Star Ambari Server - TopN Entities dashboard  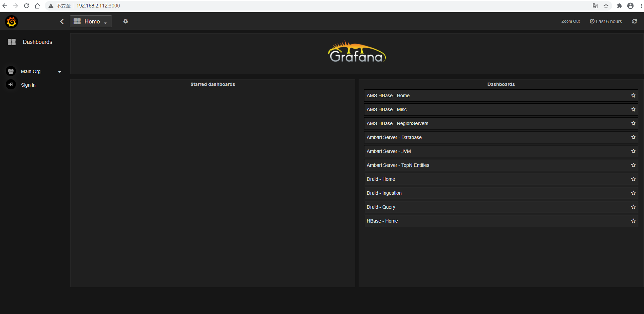[633, 165]
